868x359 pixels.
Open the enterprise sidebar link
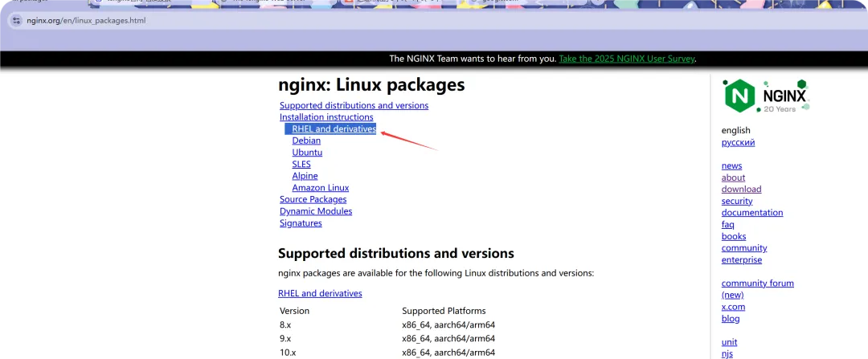(x=741, y=259)
